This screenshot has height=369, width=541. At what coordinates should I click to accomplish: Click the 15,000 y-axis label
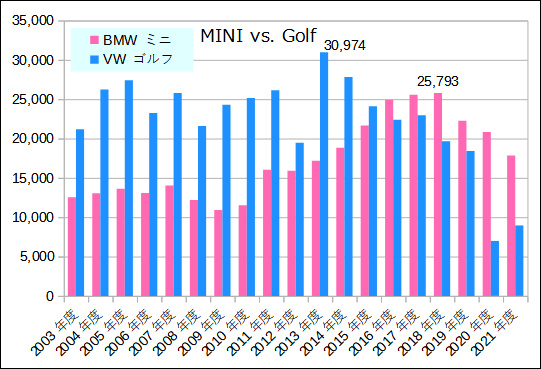point(33,178)
